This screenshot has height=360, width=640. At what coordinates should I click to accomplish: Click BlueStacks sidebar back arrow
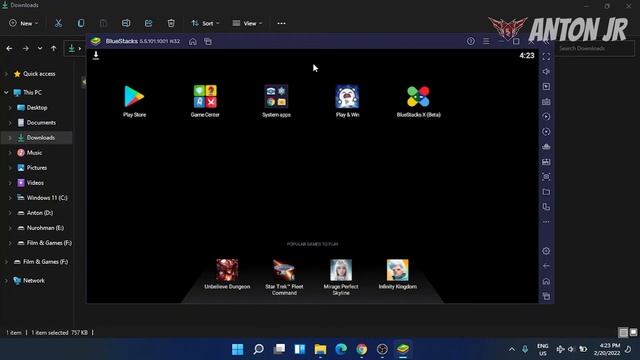click(546, 266)
